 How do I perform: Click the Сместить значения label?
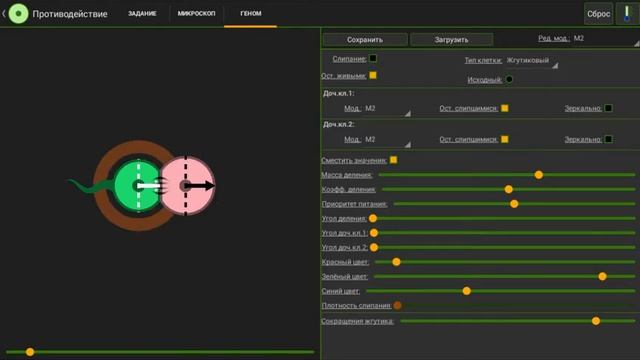tap(354, 160)
